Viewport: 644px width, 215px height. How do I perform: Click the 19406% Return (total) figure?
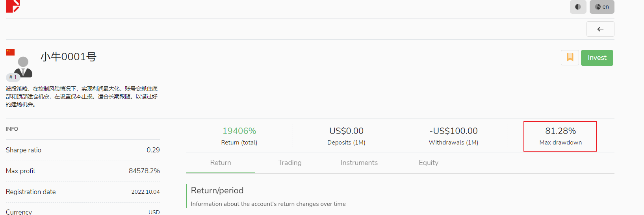click(239, 131)
